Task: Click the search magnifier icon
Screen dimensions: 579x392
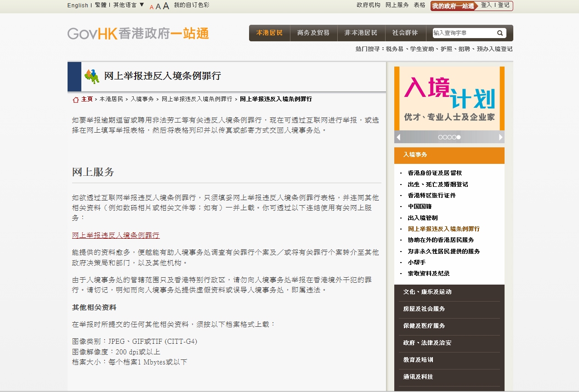Action: [500, 33]
